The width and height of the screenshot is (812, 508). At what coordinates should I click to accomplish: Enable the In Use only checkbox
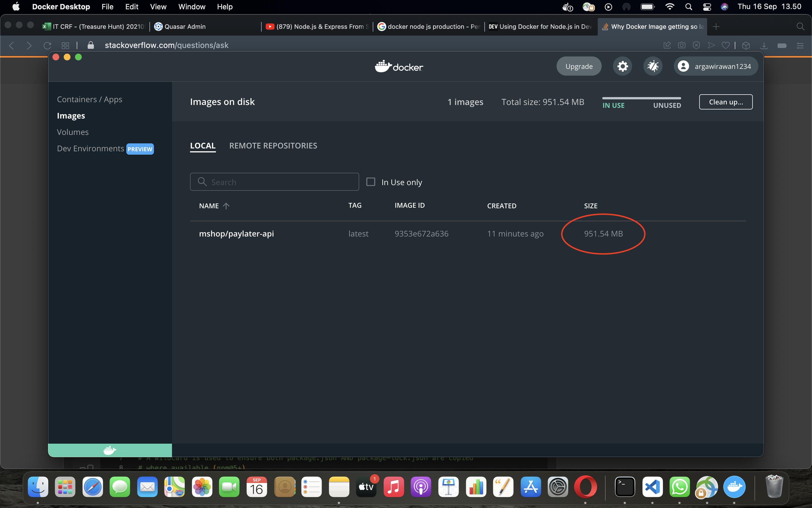(370, 182)
